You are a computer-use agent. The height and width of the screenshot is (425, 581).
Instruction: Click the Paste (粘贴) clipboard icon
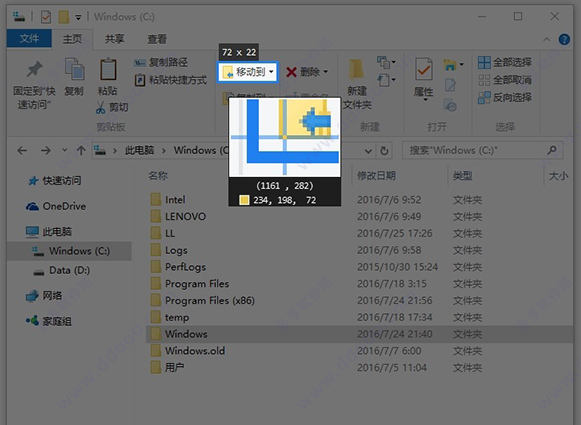pos(108,69)
